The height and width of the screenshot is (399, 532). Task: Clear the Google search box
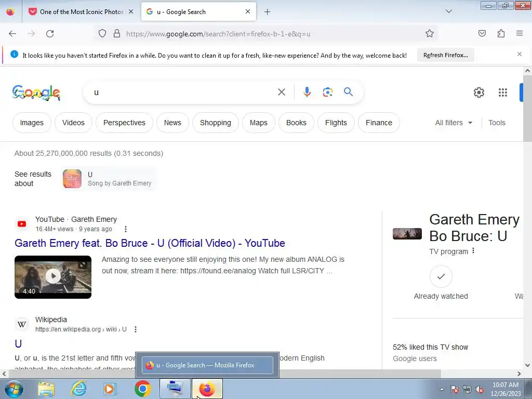281,92
